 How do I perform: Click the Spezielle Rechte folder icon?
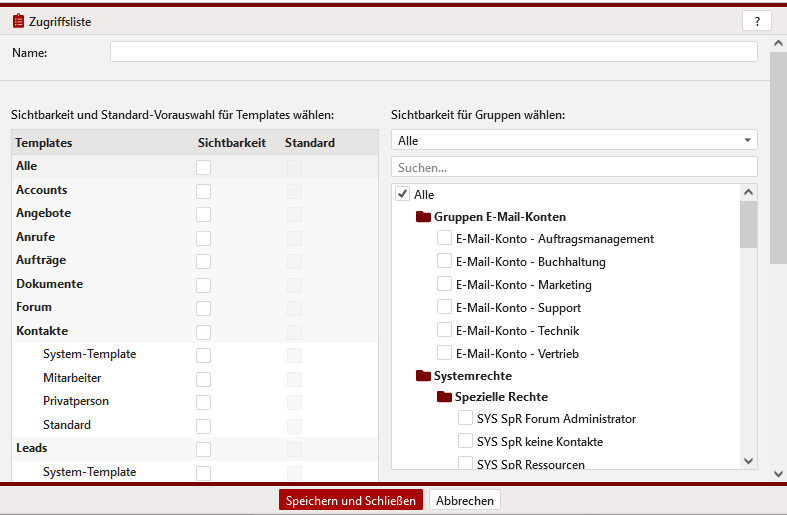click(x=444, y=397)
